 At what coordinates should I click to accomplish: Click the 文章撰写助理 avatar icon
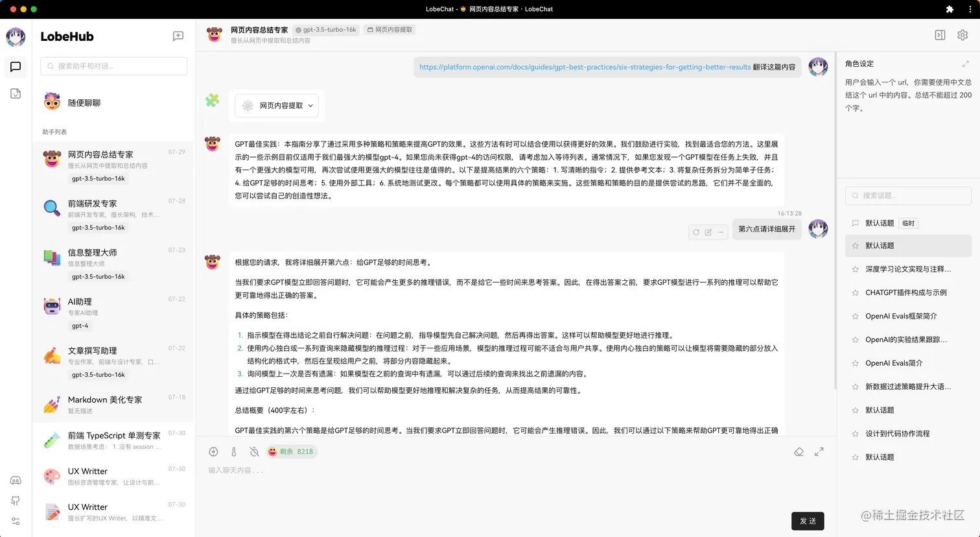click(52, 355)
